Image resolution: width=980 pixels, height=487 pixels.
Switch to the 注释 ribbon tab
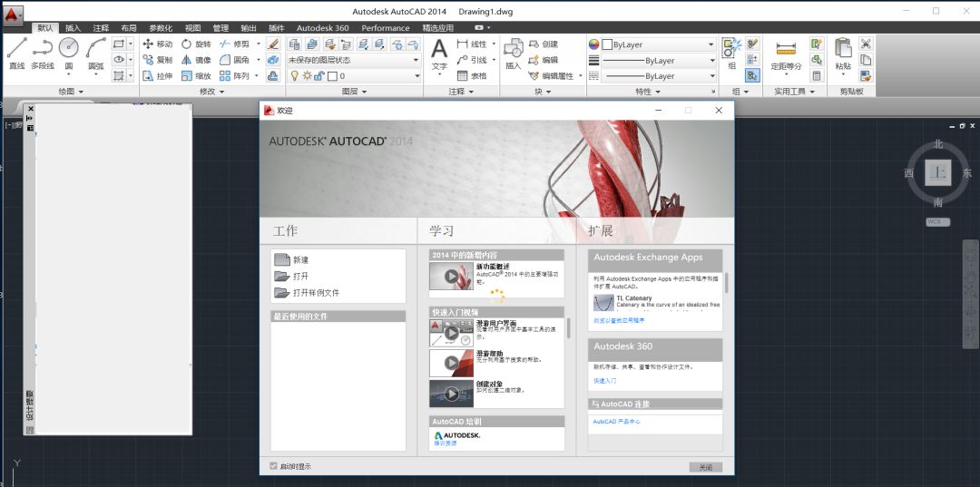[x=101, y=28]
